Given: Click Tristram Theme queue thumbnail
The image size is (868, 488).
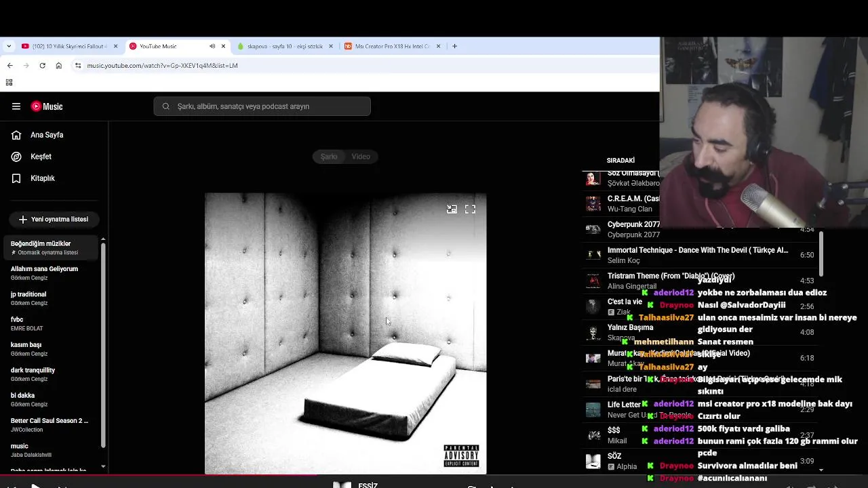Looking at the screenshot, I should [x=593, y=281].
